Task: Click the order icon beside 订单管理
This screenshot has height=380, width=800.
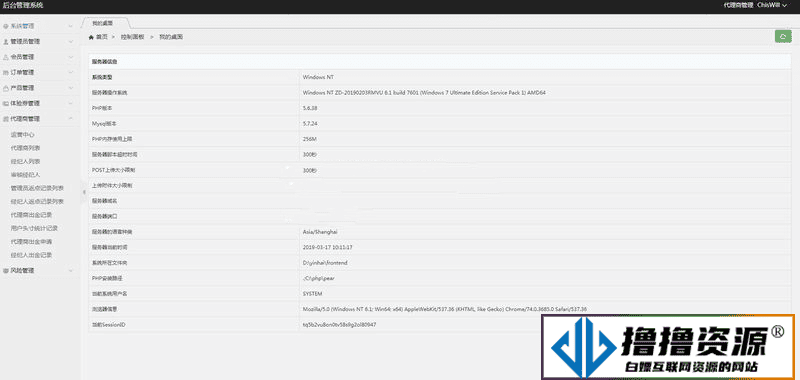Action: pyautogui.click(x=6, y=72)
